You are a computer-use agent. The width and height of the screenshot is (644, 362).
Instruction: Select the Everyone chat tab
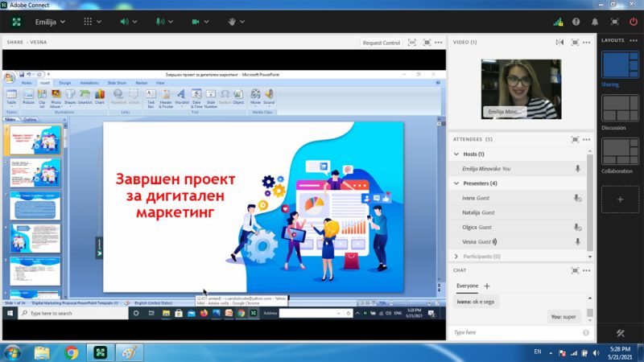(x=468, y=286)
